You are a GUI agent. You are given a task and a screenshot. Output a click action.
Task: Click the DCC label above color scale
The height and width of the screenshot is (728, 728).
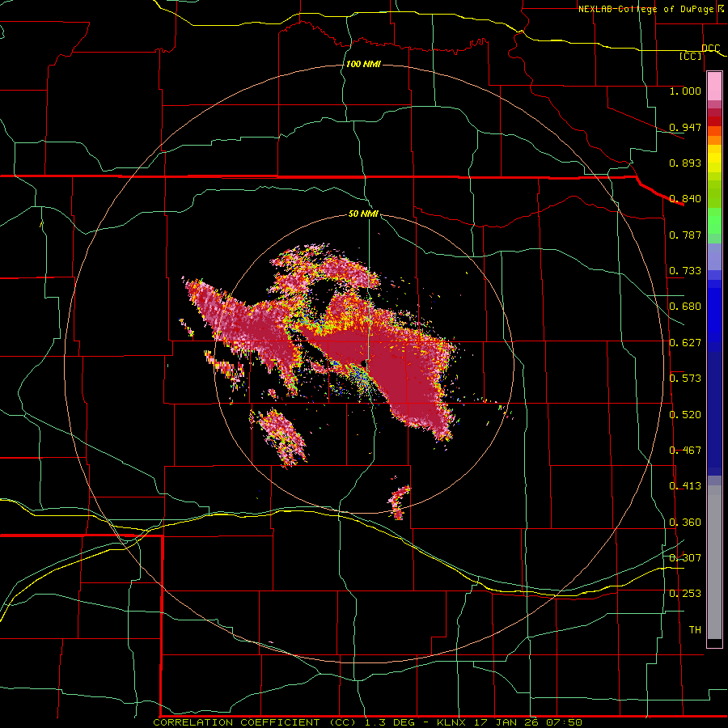pos(711,49)
